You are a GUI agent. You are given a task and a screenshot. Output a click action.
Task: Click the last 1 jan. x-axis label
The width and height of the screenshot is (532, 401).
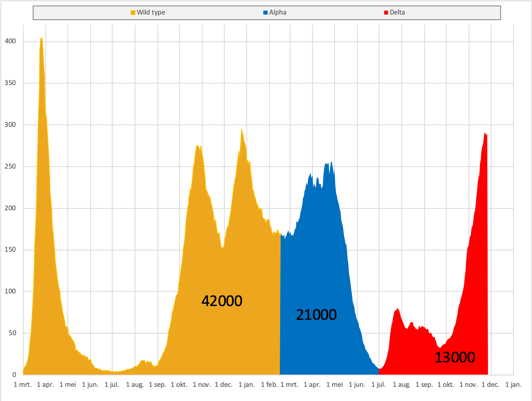[x=514, y=385]
